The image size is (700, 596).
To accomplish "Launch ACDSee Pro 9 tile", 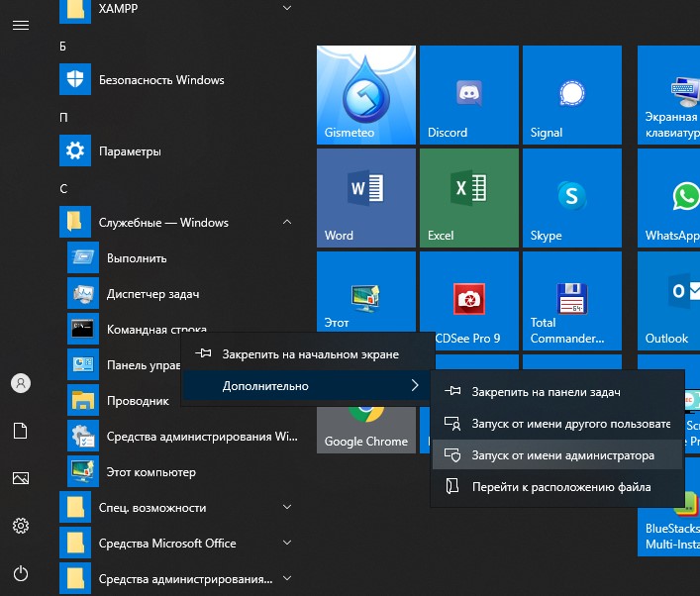I will point(469,301).
